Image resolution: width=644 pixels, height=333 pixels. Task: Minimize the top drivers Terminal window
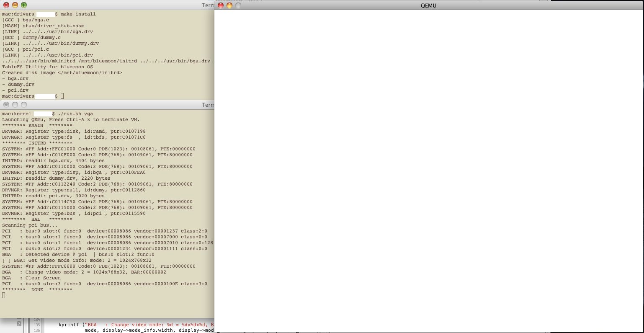[15, 5]
